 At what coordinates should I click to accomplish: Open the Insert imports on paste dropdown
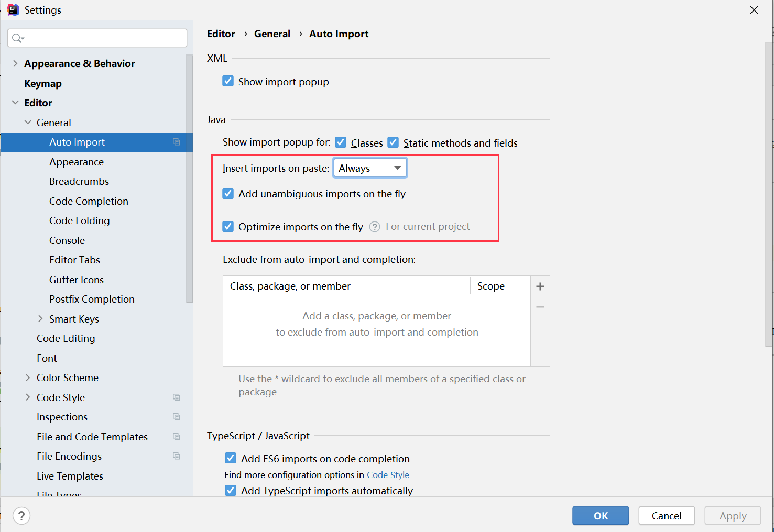[370, 168]
